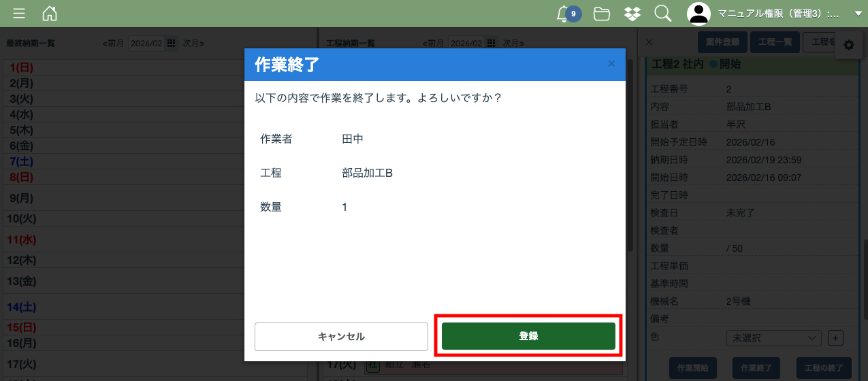The image size is (868, 381).
Task: Click キャンセル in the dialog
Action: tap(341, 336)
